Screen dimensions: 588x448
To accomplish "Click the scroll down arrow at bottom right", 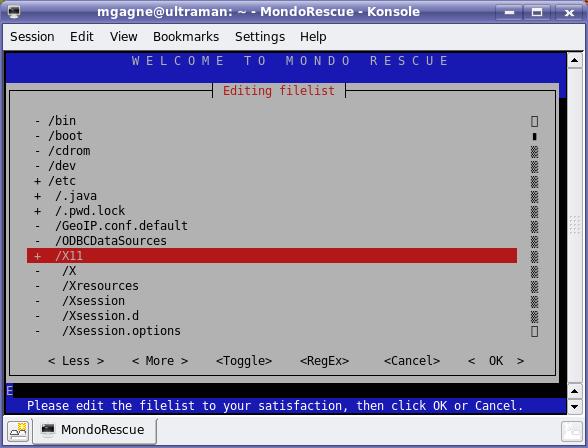I will coord(574,406).
